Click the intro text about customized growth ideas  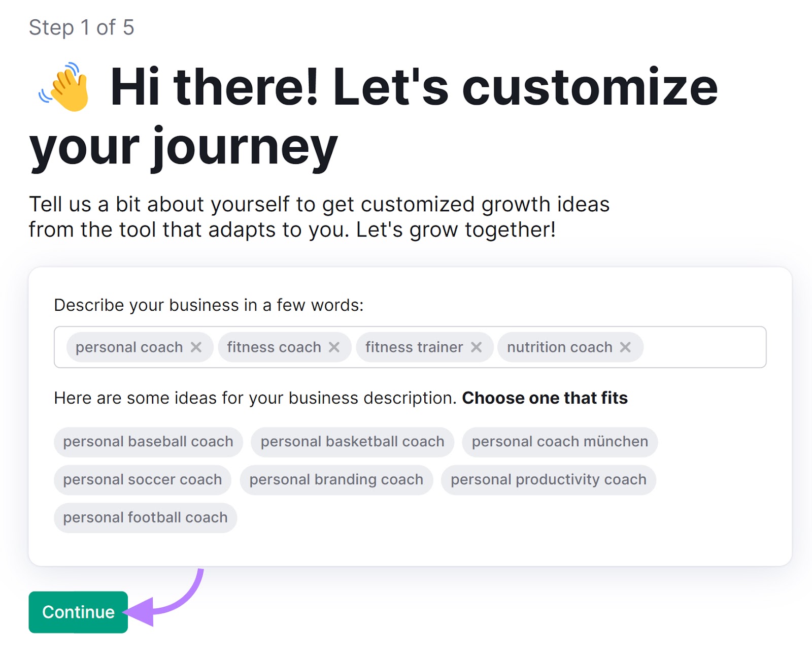pyautogui.click(x=320, y=216)
